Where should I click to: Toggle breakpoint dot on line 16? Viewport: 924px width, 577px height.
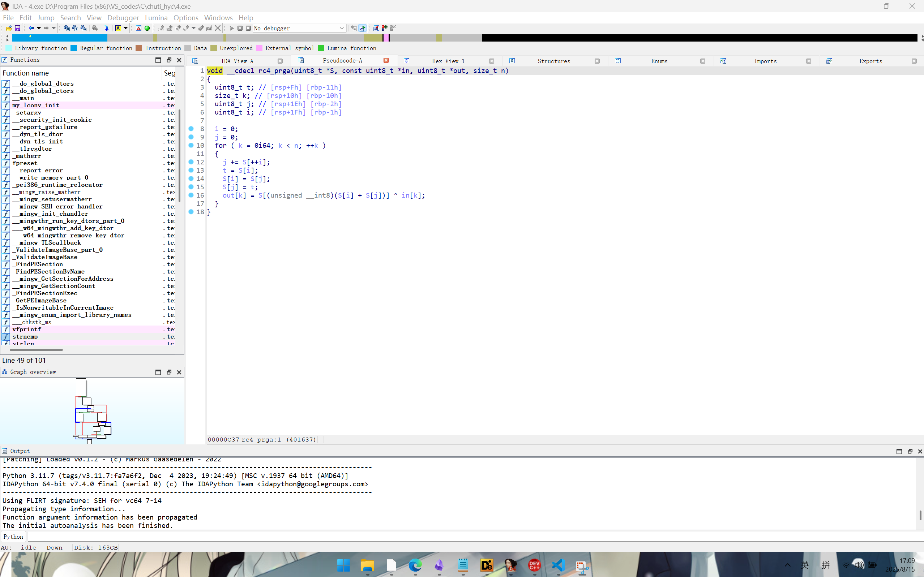(191, 195)
